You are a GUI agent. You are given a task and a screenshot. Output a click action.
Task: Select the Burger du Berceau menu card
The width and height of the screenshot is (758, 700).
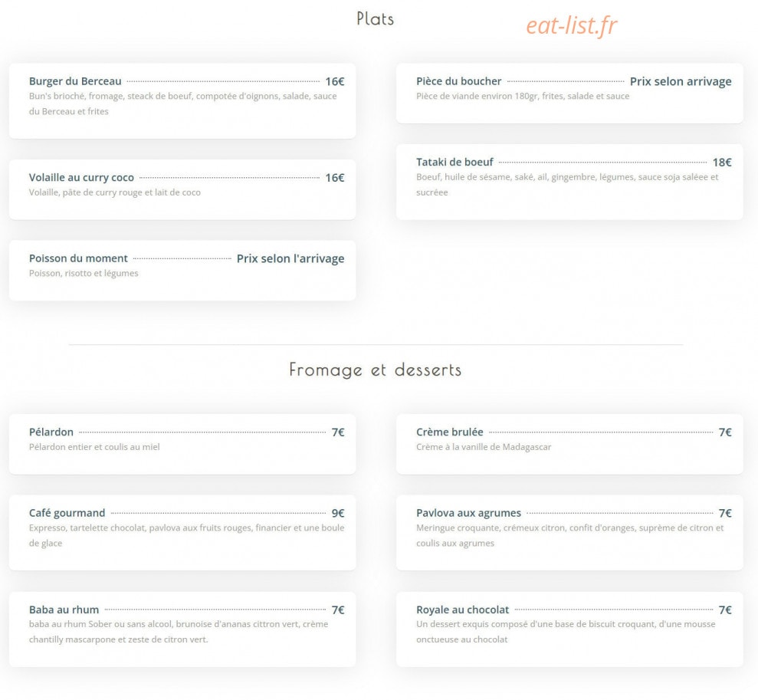pyautogui.click(x=182, y=101)
